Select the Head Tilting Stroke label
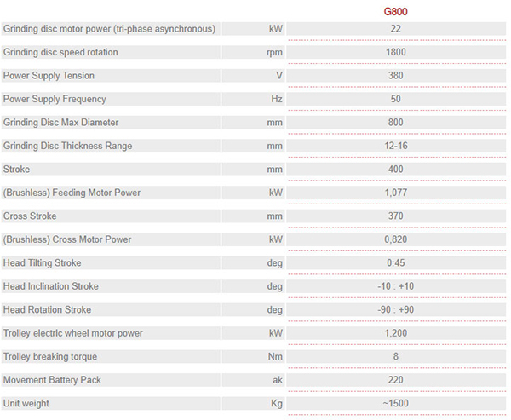This screenshot has width=511, height=420. pos(42,263)
